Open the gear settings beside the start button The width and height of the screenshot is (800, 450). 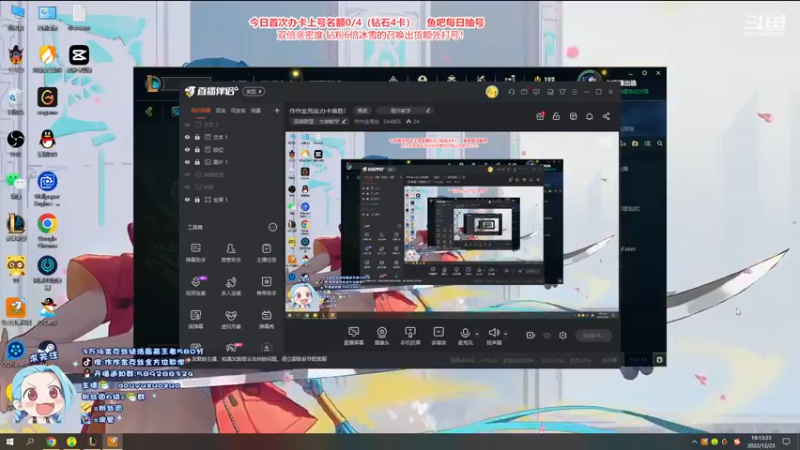tap(563, 335)
